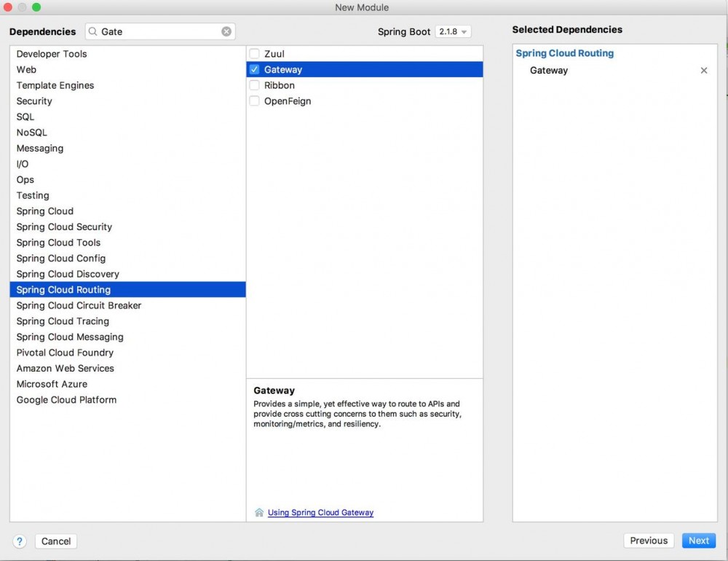Click the Cancel button
The image size is (728, 561).
[56, 541]
